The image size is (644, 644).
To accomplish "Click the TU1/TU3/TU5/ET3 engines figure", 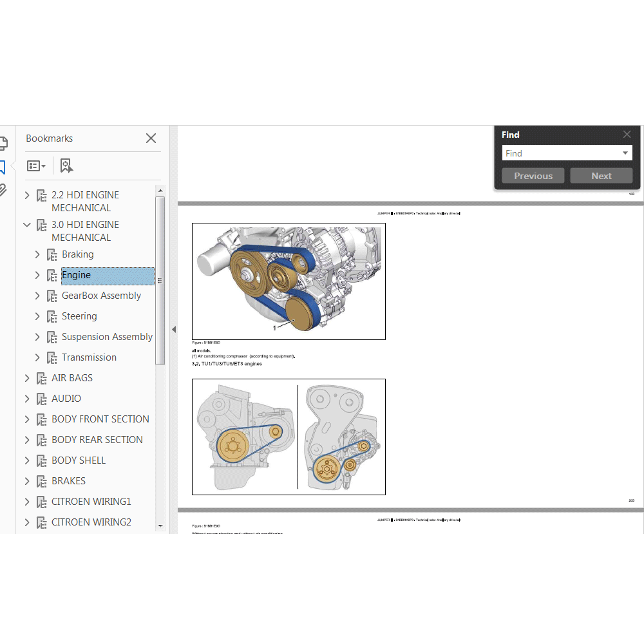I will pyautogui.click(x=289, y=437).
